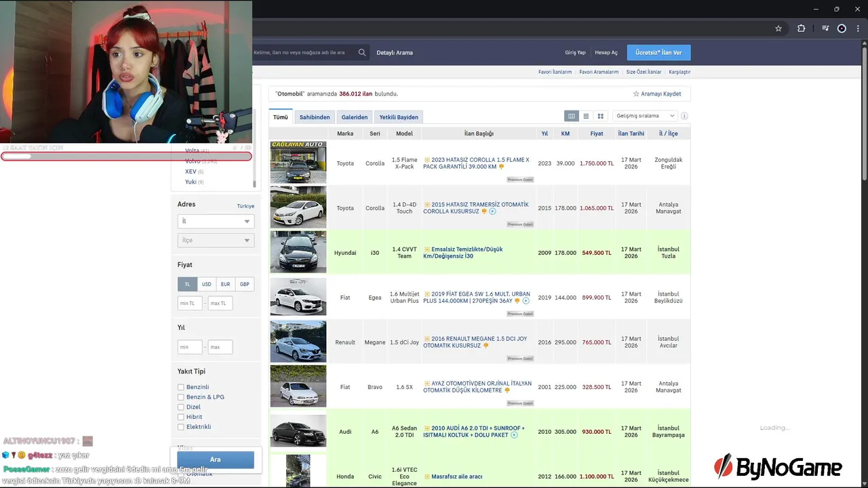Screen dimensions: 868x488
Task: Check the Benzin & LPG box
Action: [x=181, y=397]
